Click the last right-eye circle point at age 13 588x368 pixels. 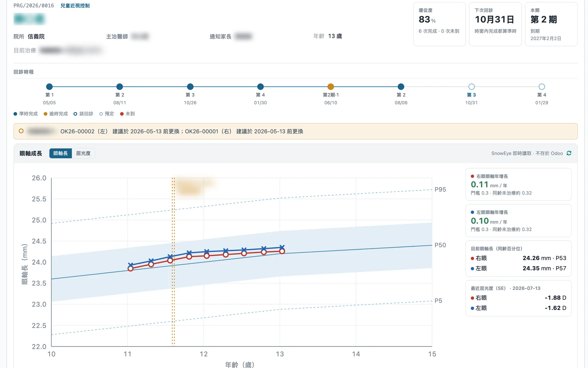tap(282, 251)
